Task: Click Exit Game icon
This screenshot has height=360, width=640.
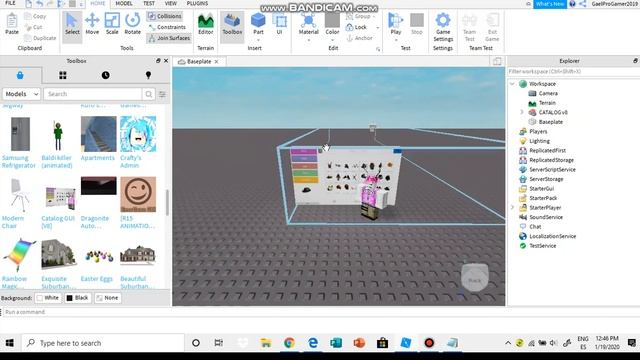Action: (x=492, y=27)
